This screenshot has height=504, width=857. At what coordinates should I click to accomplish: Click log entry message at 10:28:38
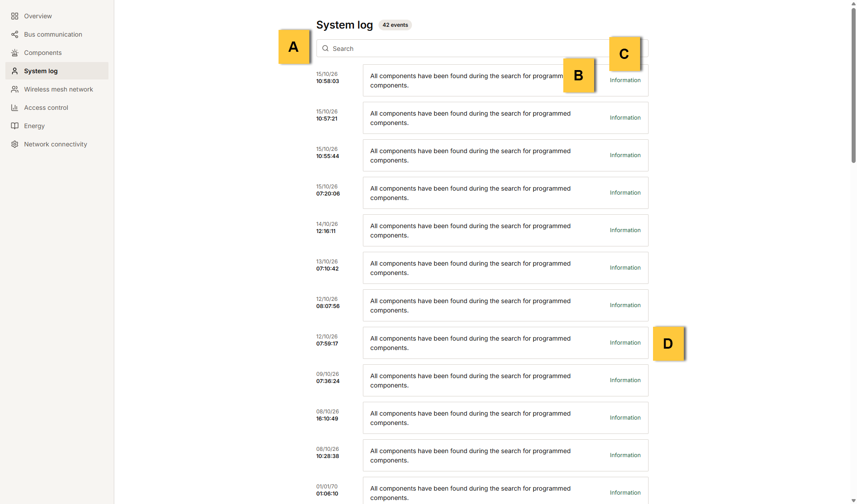coord(470,456)
